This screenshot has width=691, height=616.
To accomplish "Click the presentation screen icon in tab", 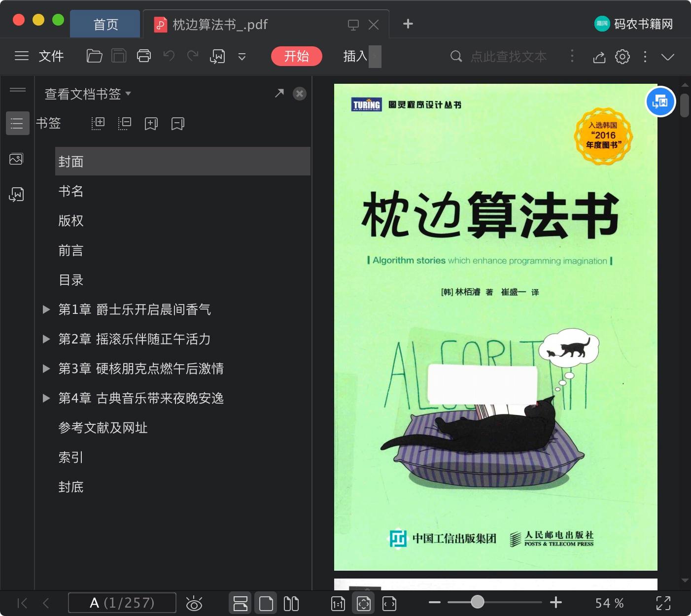I will (x=353, y=25).
